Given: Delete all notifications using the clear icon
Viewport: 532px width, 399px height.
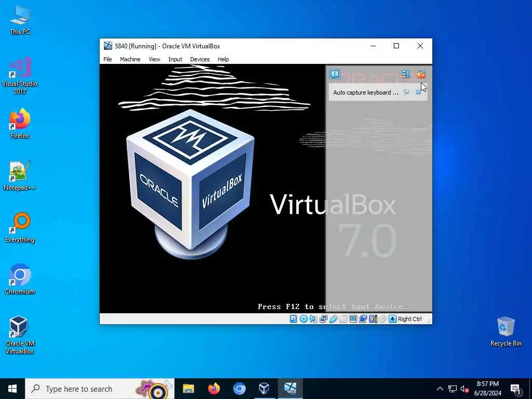Looking at the screenshot, I should (x=421, y=74).
